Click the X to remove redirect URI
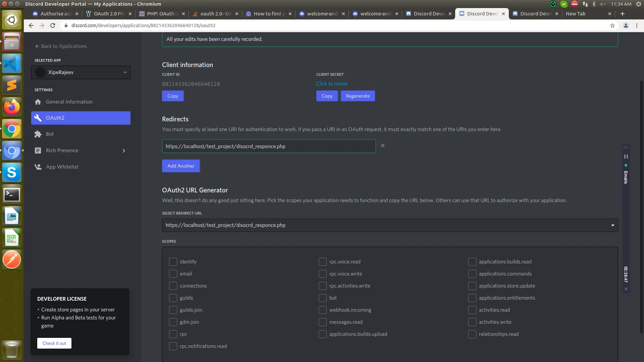The image size is (644, 362). click(382, 145)
